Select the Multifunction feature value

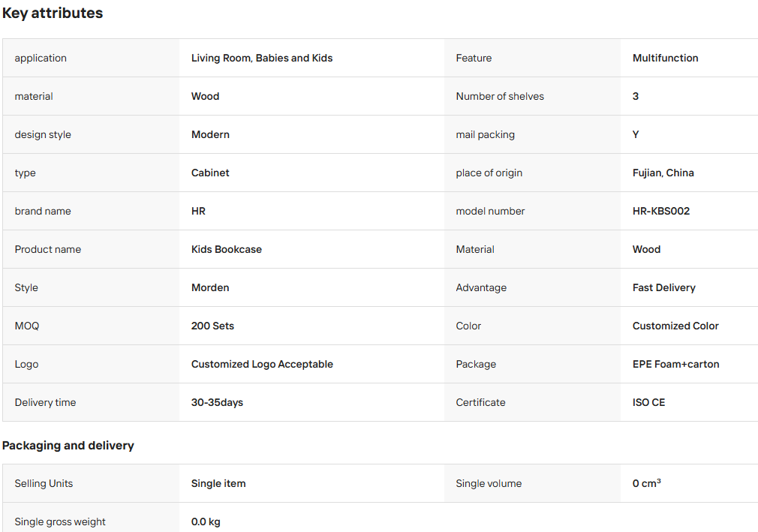coord(665,58)
